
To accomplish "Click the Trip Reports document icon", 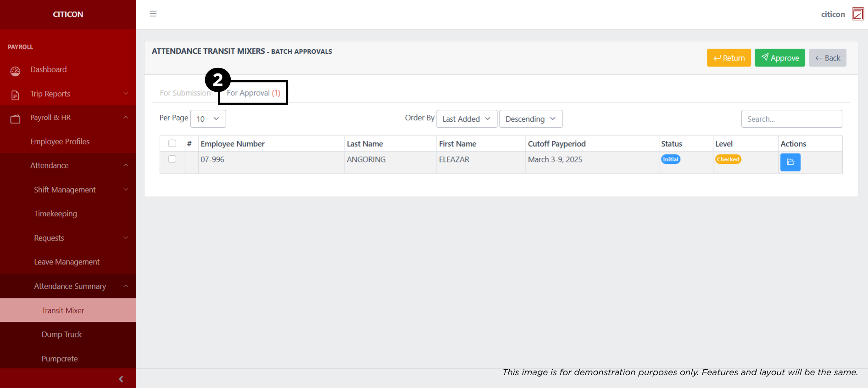I will coord(15,95).
